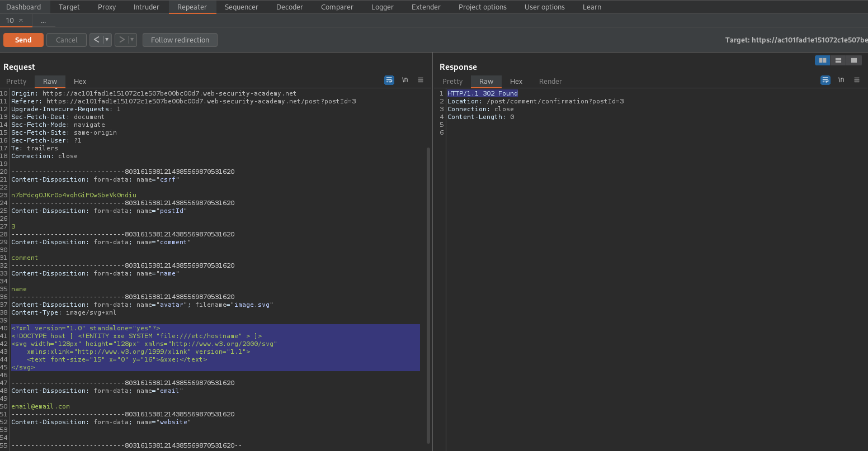This screenshot has width=868, height=451.
Task: Toggle non-printable \n characters in Request panel
Action: (405, 80)
